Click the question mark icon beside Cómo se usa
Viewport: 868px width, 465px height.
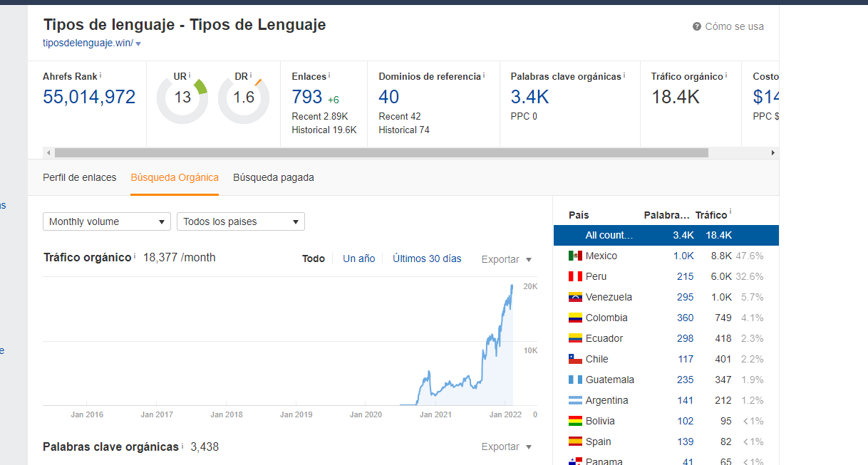697,26
